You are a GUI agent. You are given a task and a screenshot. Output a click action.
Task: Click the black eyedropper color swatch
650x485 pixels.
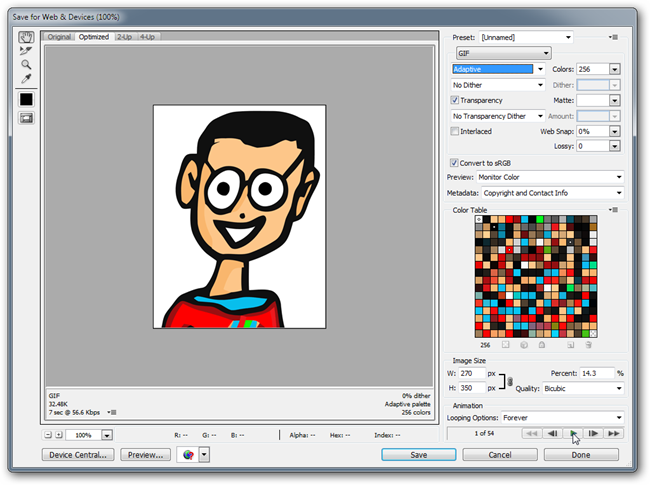(x=26, y=99)
